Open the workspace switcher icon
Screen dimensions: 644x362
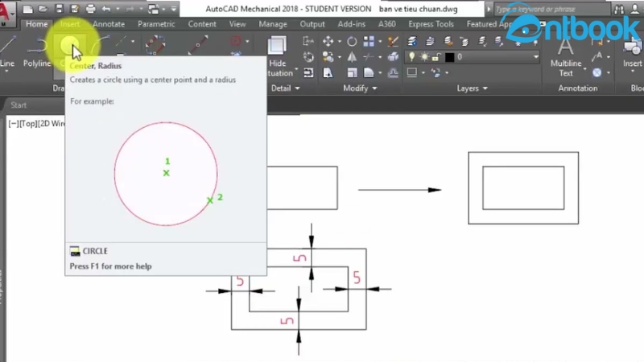[154, 9]
